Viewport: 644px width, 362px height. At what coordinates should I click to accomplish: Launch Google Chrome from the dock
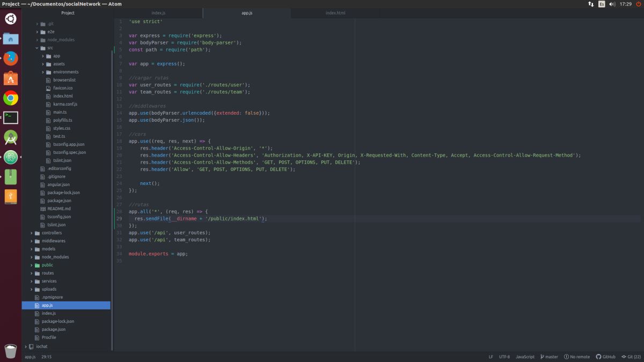tap(10, 98)
